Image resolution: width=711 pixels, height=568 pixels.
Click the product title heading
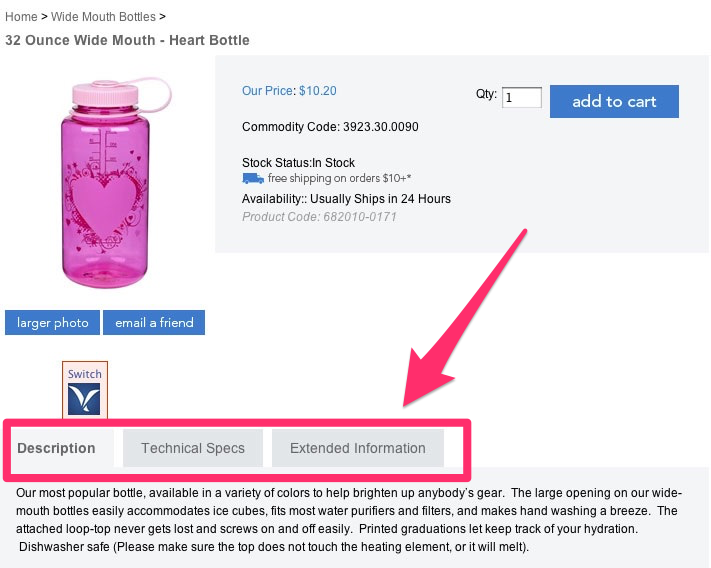[127, 40]
